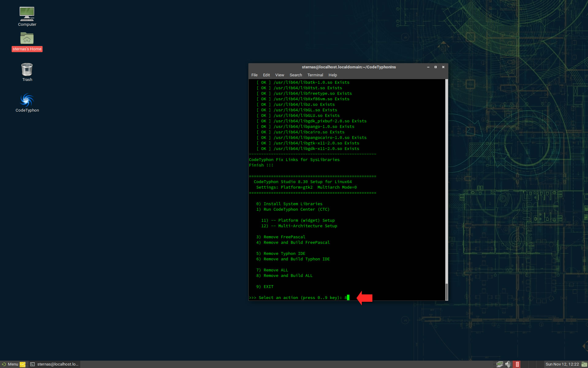Click the libgdk_pixbuf-2.0.so Exists line
The width and height of the screenshot is (588, 368).
click(x=311, y=121)
